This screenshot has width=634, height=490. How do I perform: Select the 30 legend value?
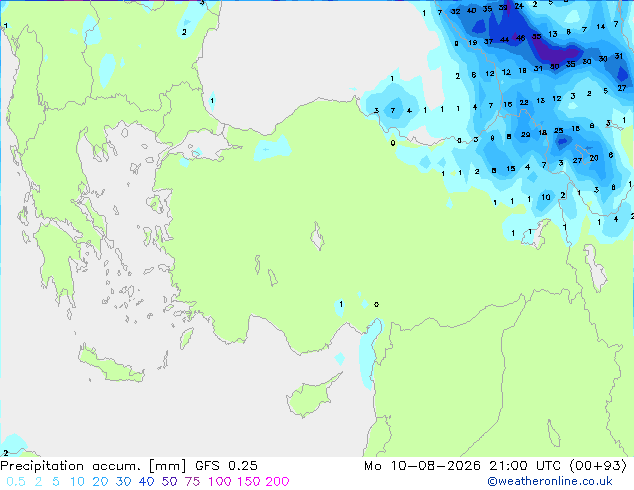pyautogui.click(x=123, y=482)
